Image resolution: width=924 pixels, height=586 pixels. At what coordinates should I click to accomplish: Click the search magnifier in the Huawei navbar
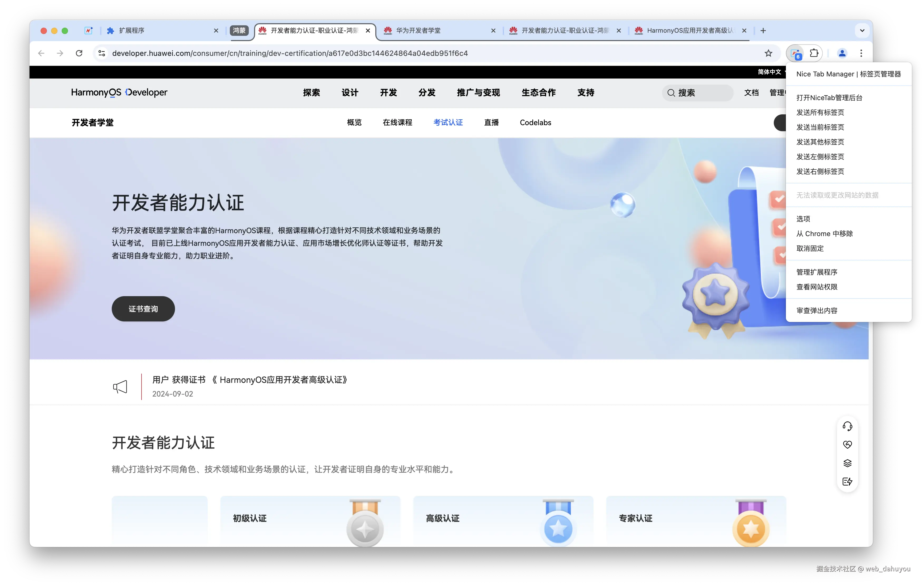[x=671, y=92]
